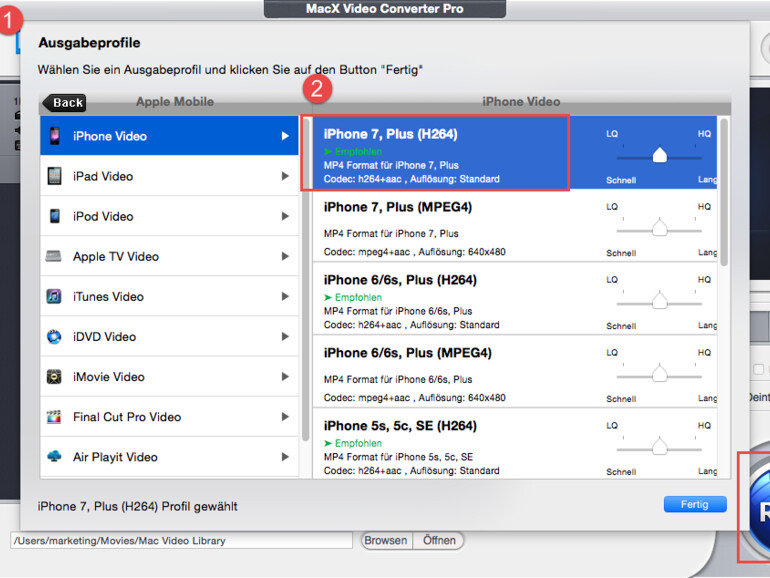Viewport: 770px width, 578px height.
Task: Select iPhone 6/6s, Plus (H264) profile
Action: [515, 299]
